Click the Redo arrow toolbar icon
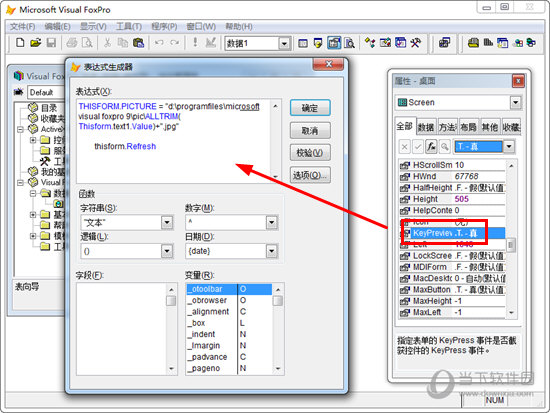The image size is (550, 413). [174, 43]
